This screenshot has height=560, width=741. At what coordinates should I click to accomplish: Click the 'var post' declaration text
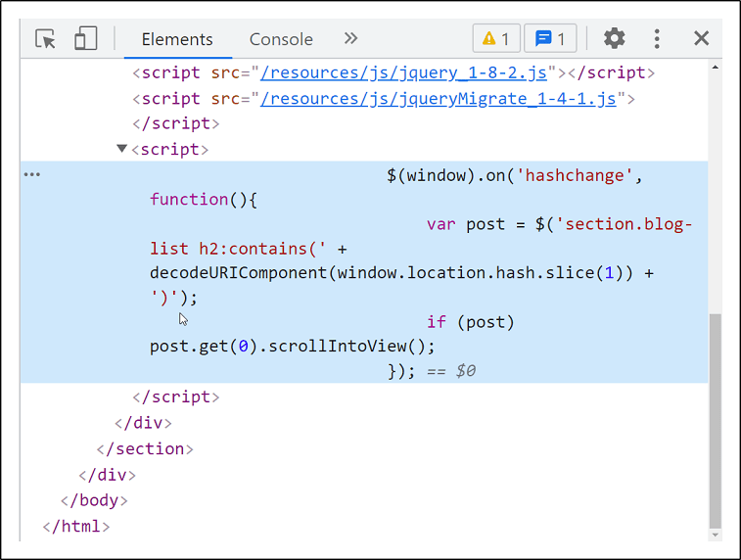[466, 224]
